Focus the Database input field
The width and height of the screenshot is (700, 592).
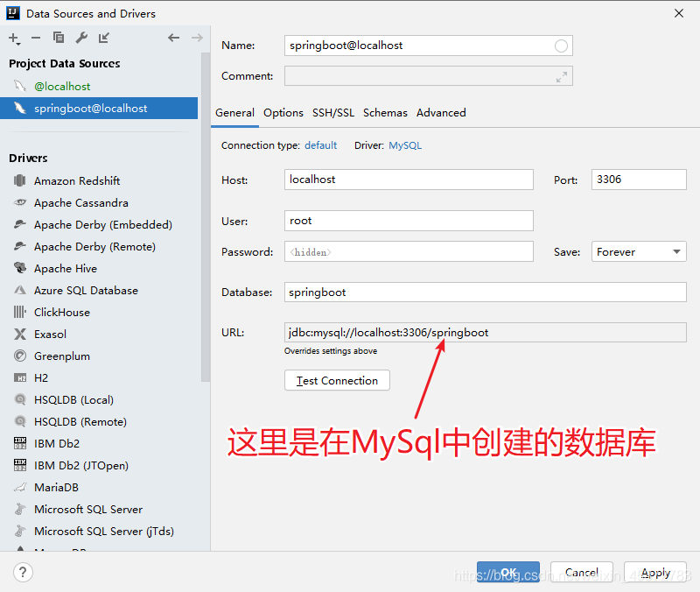486,292
